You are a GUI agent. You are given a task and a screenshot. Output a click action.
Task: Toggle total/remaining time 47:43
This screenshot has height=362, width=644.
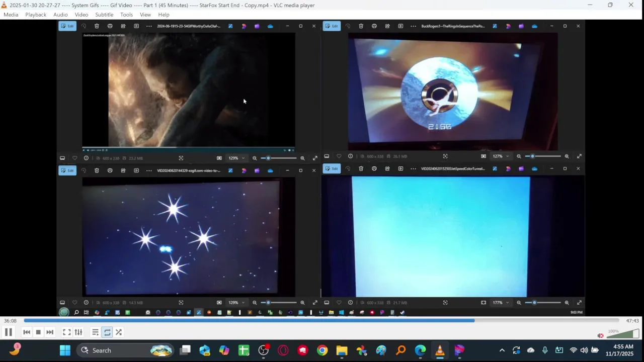632,321
